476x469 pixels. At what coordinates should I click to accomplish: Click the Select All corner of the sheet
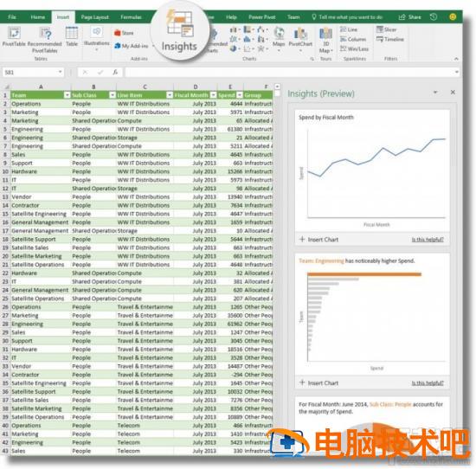[x=5, y=87]
